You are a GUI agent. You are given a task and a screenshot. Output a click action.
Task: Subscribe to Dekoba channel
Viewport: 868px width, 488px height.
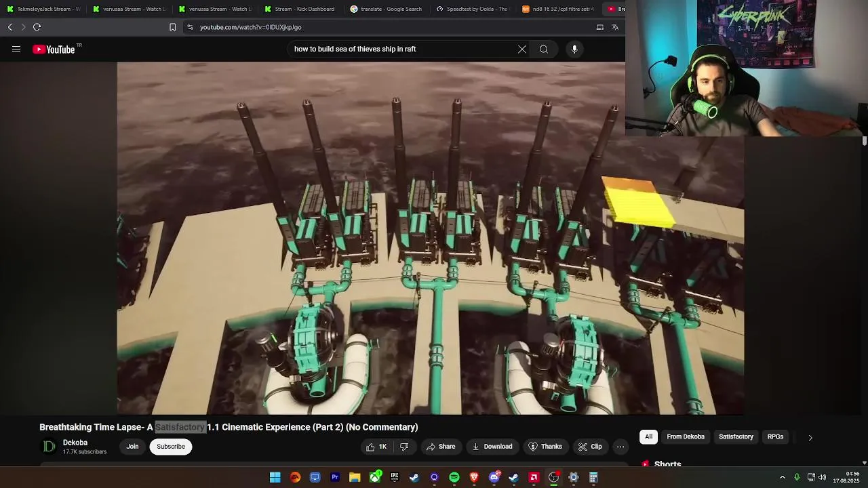tap(171, 447)
